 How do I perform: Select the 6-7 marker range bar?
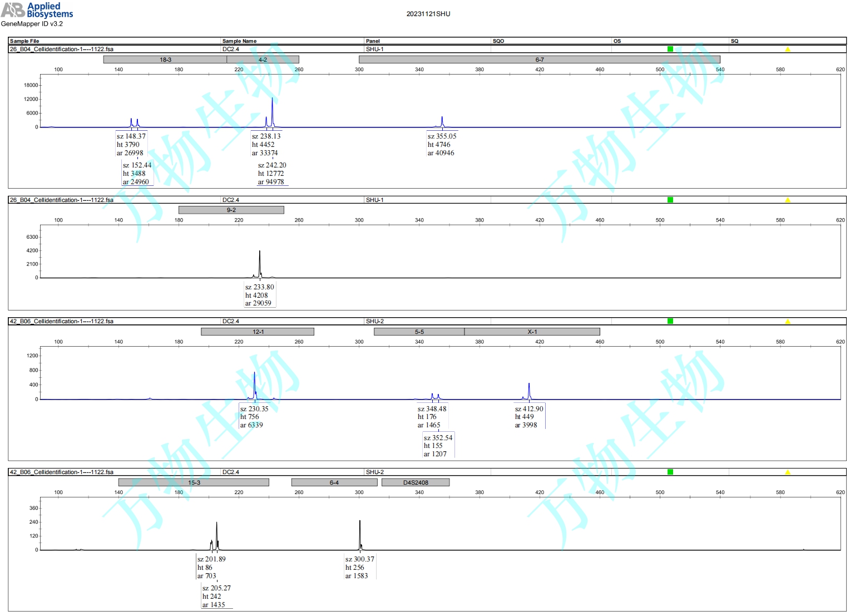click(x=539, y=60)
